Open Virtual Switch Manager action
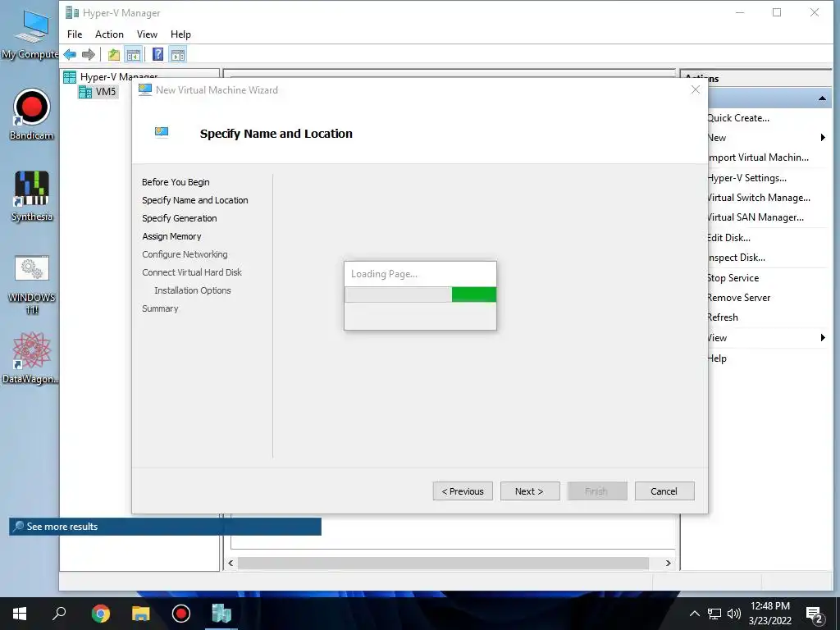This screenshot has width=840, height=630. 759,198
